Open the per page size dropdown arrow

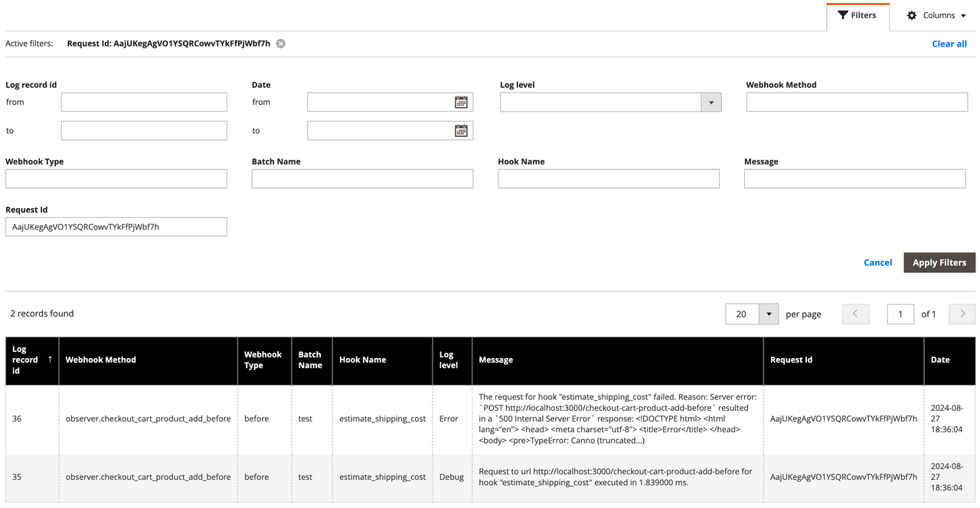coord(769,314)
